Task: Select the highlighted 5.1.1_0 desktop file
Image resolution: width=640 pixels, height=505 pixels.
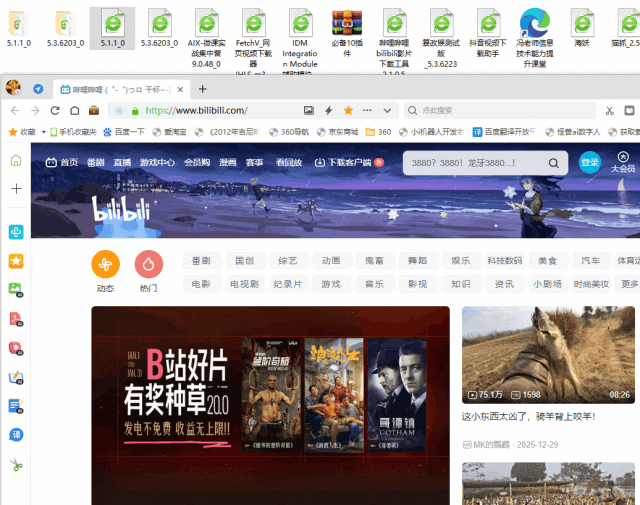Action: pyautogui.click(x=113, y=28)
